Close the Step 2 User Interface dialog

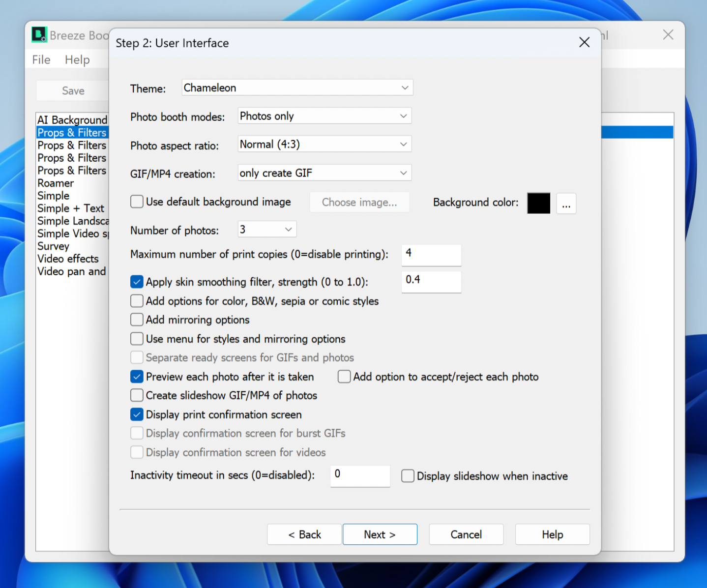584,43
